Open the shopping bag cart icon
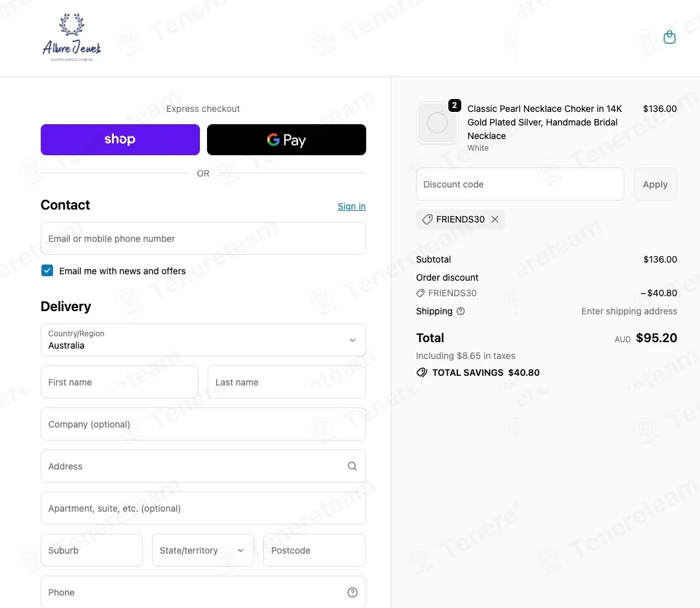 (x=669, y=37)
